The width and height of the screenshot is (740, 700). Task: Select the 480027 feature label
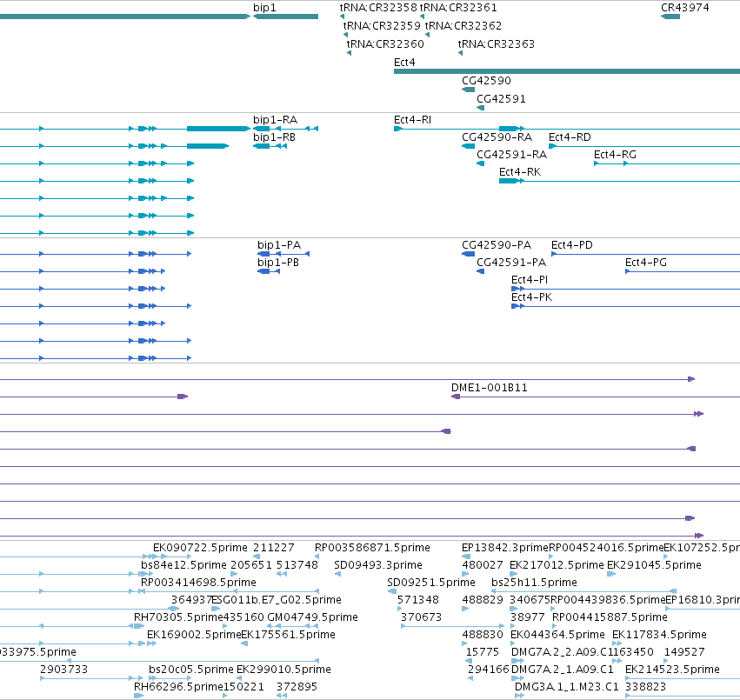483,565
